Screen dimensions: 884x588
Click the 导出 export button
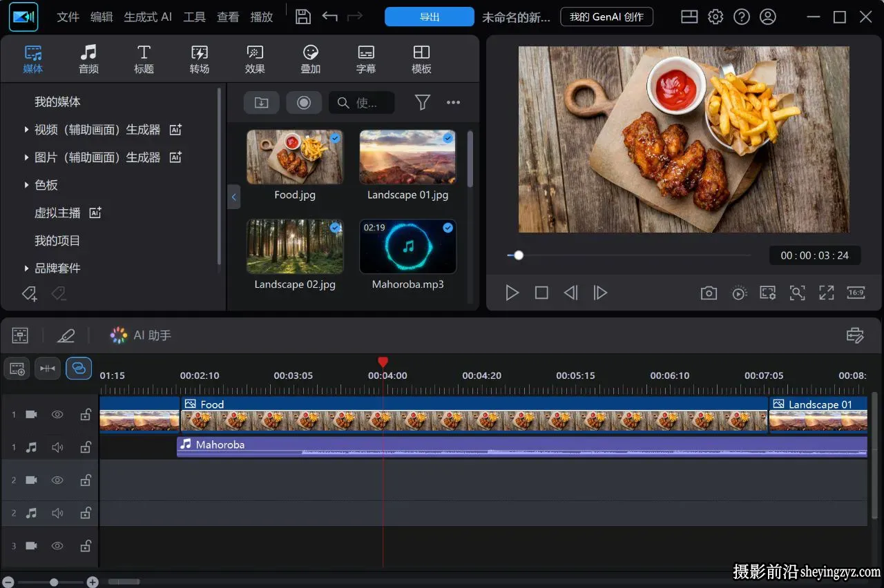(430, 17)
